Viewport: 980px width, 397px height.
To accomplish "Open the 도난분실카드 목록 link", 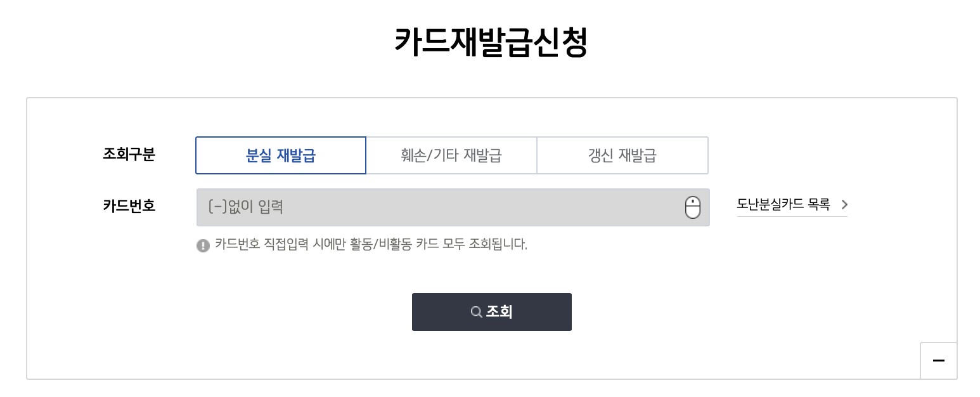I will coord(783,204).
